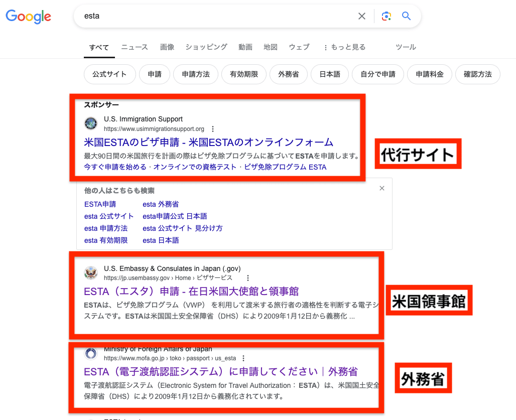516x420 pixels.
Task: Clear the search box with X icon
Action: 362,16
